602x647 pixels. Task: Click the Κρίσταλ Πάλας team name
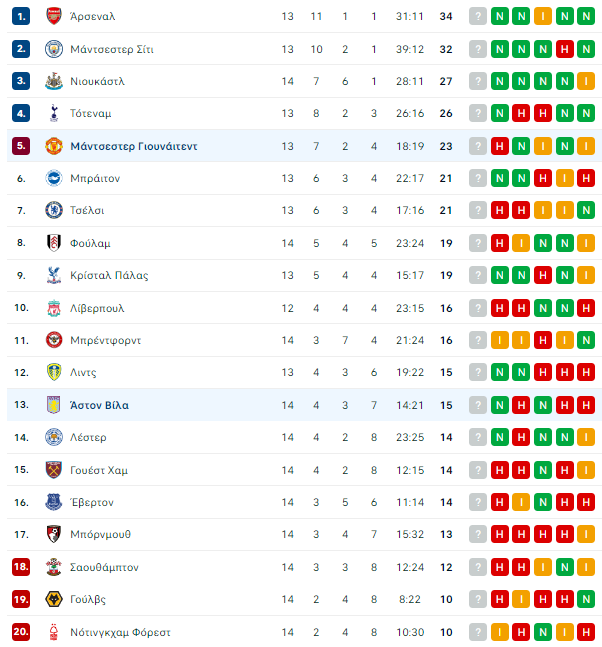point(109,275)
